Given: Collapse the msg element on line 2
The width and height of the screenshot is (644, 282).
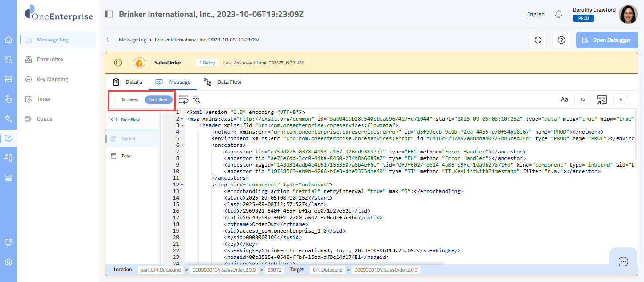Looking at the screenshot, I should 182,119.
